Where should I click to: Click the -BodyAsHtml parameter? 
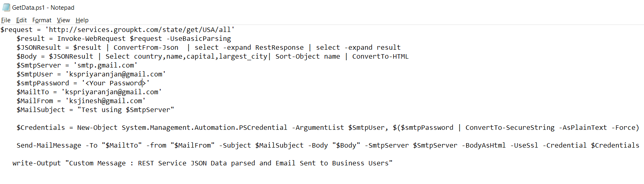[x=484, y=145]
